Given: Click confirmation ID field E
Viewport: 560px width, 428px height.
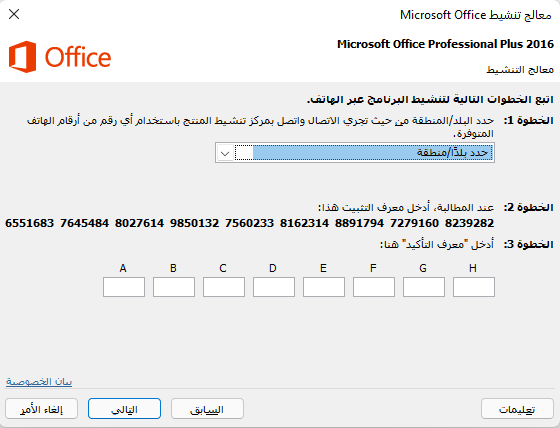Looking at the screenshot, I should coord(324,287).
